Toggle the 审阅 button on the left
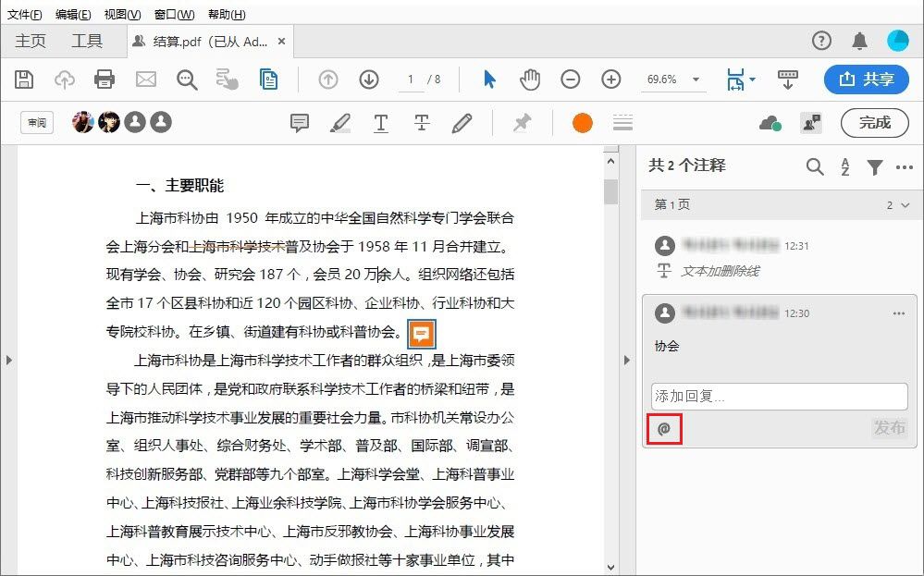 36,122
